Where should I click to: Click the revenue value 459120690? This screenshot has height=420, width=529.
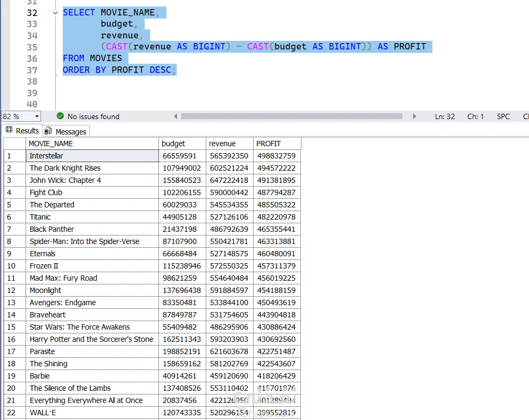pos(230,376)
